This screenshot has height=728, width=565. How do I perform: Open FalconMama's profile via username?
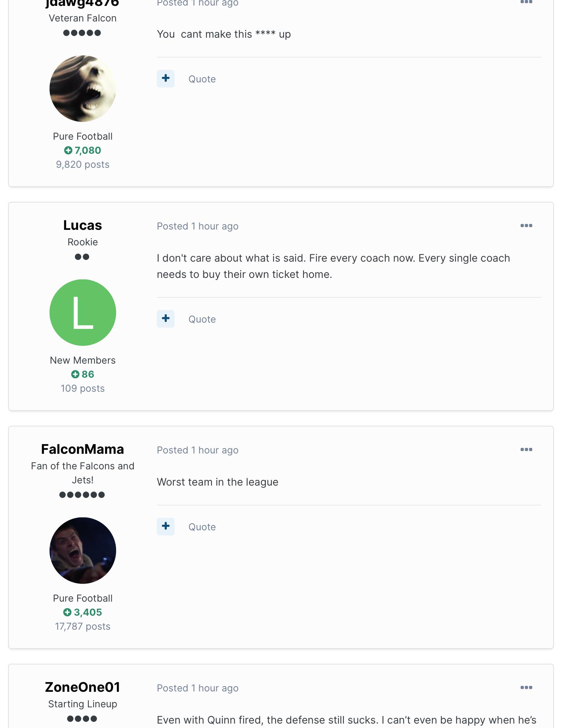click(x=82, y=449)
